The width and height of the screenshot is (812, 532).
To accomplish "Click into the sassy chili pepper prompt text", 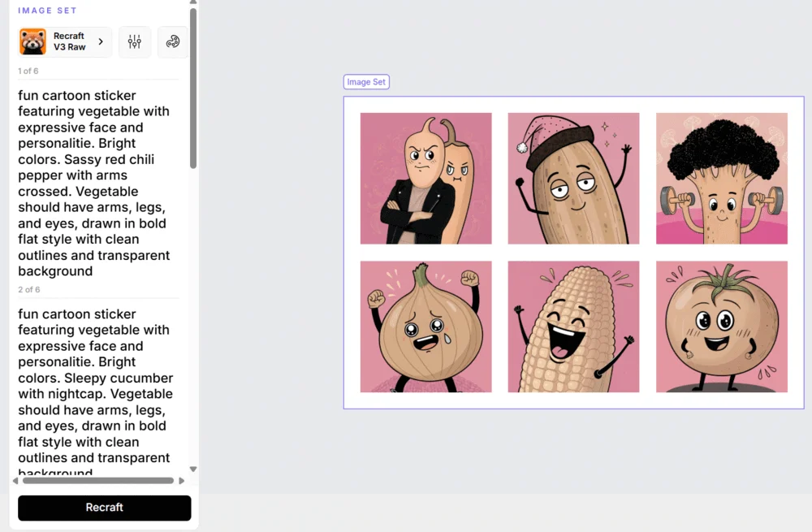I will pyautogui.click(x=95, y=183).
